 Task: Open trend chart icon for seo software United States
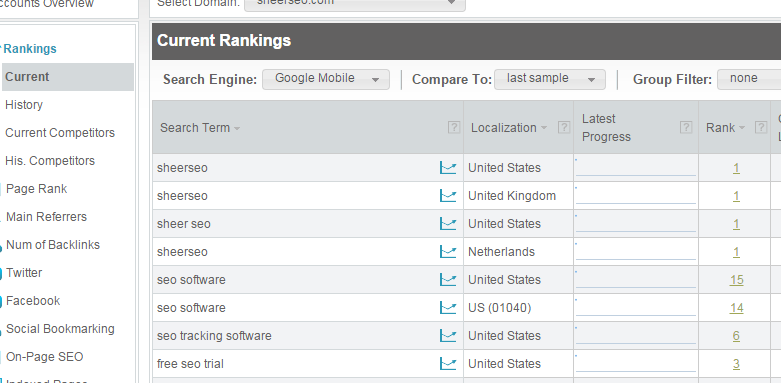coord(448,279)
